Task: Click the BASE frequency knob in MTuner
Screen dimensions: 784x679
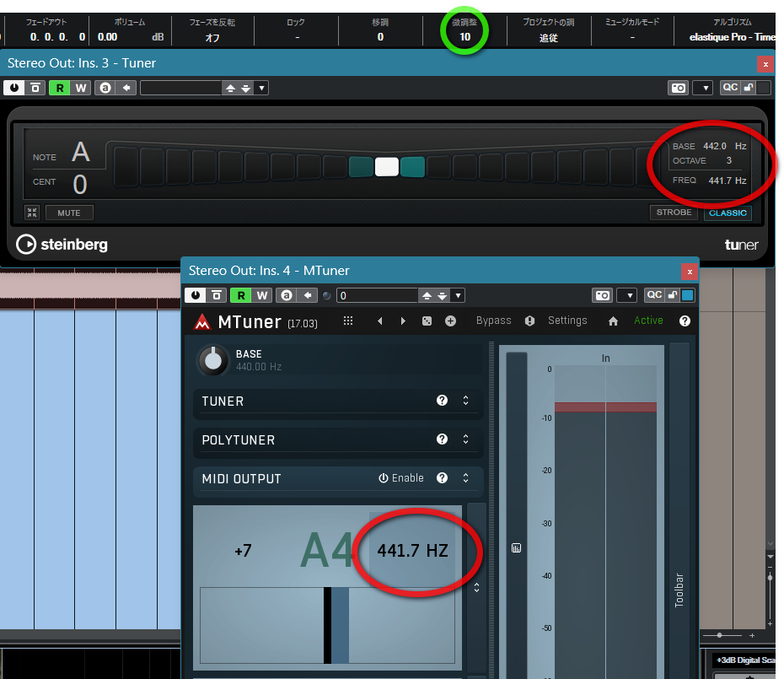Action: click(213, 360)
